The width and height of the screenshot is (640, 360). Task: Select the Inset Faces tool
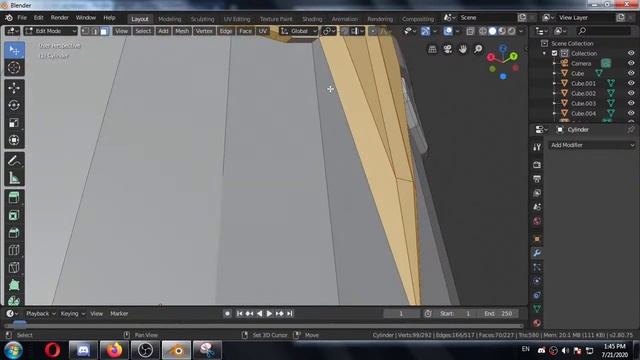point(14,216)
